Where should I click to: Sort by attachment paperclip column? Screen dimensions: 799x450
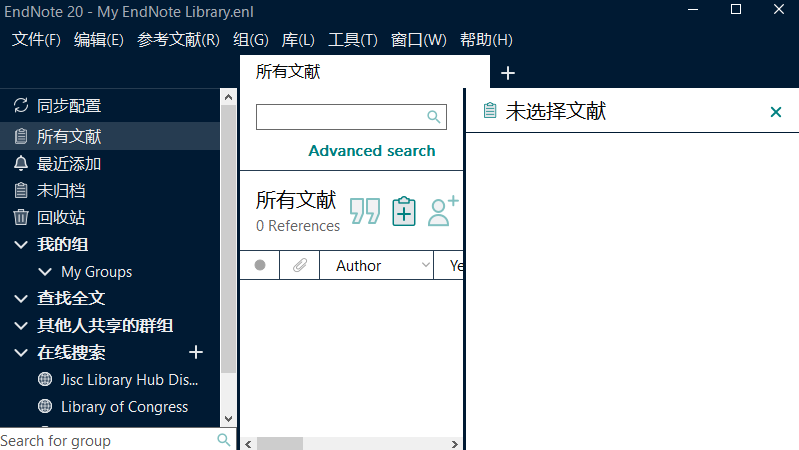tap(300, 265)
